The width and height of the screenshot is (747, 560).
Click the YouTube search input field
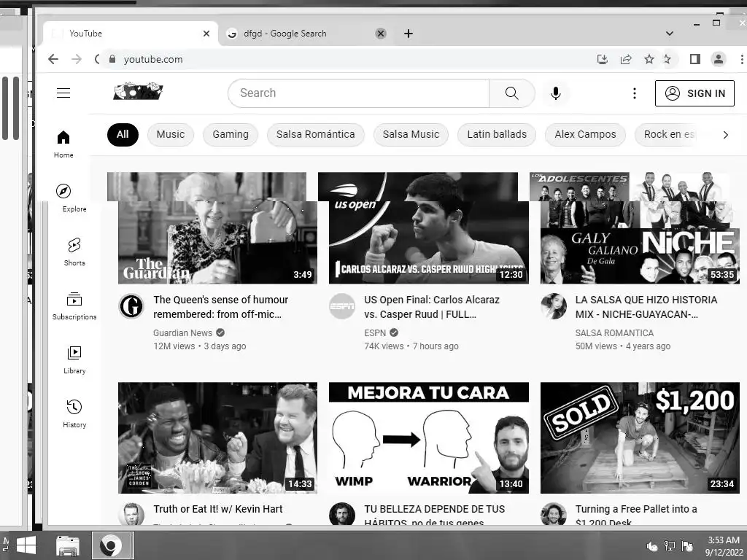coord(358,93)
